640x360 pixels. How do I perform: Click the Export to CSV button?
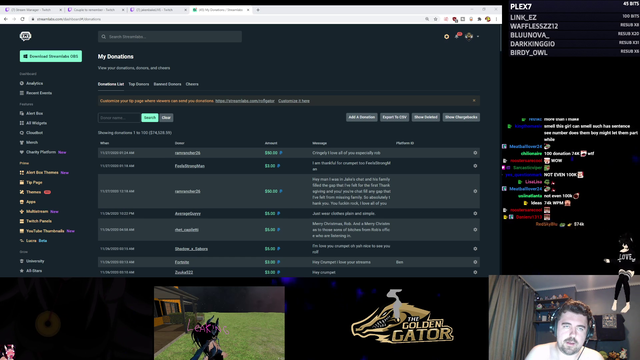394,117
